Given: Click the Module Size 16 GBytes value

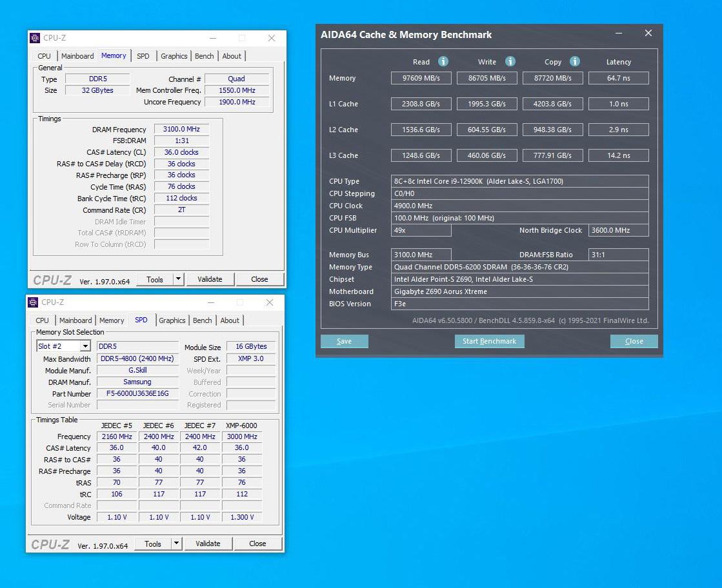Looking at the screenshot, I should pyautogui.click(x=252, y=346).
